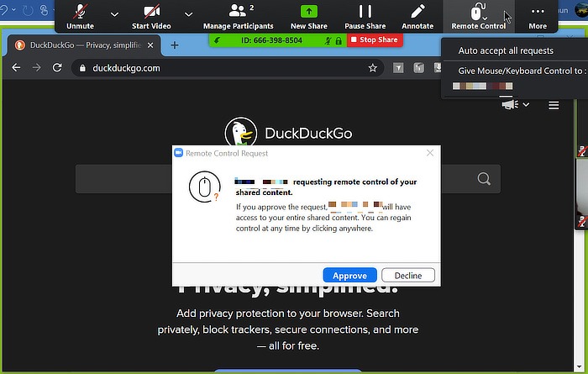Click the Zoom icon in dialog title
This screenshot has height=374, width=588.
coord(179,153)
